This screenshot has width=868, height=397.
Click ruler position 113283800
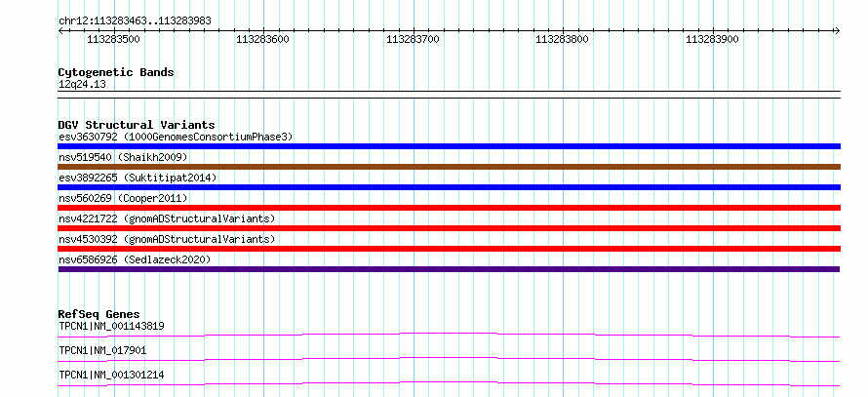[x=562, y=40]
